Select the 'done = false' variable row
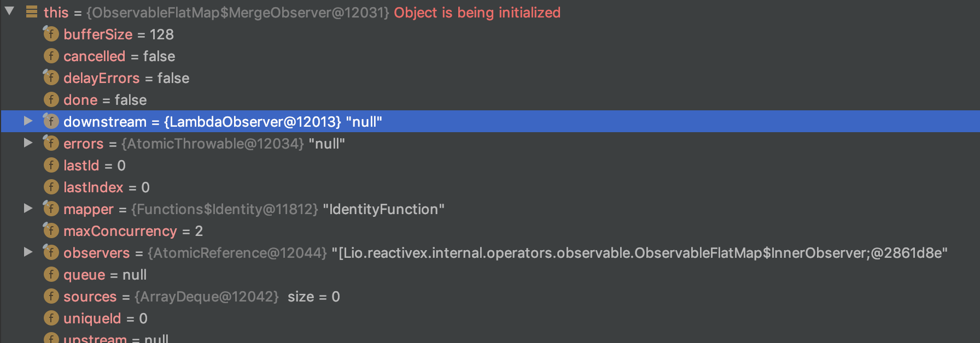This screenshot has height=343, width=980. click(105, 100)
